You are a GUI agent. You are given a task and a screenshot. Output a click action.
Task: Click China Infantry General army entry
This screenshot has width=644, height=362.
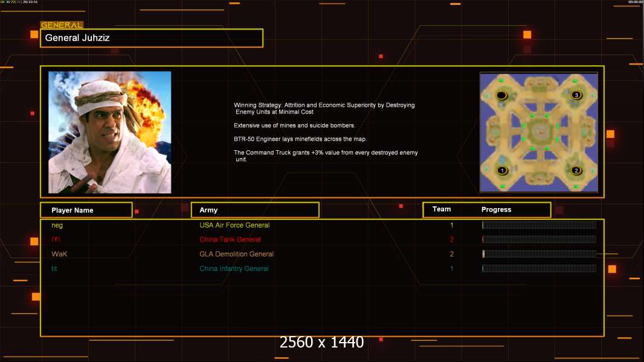coord(234,268)
